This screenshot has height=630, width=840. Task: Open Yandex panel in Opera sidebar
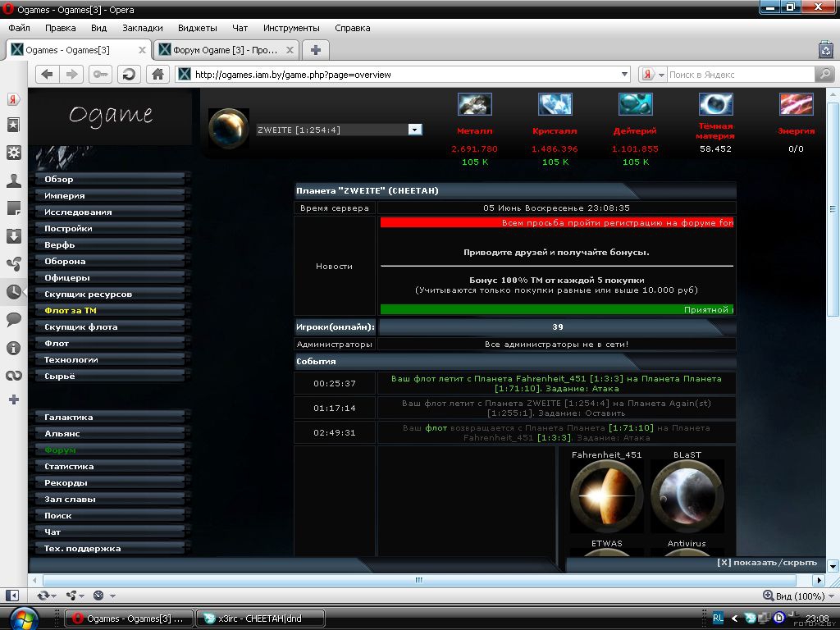coord(13,99)
